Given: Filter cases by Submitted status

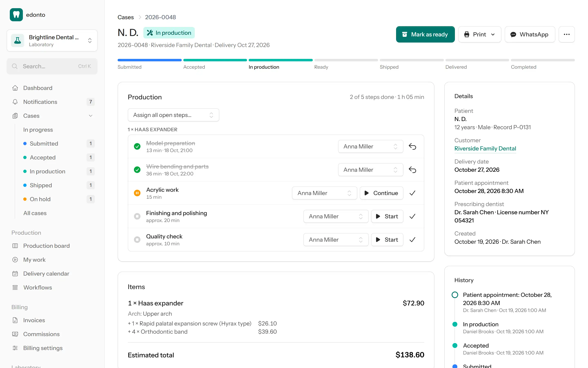Looking at the screenshot, I should pyautogui.click(x=58, y=143).
